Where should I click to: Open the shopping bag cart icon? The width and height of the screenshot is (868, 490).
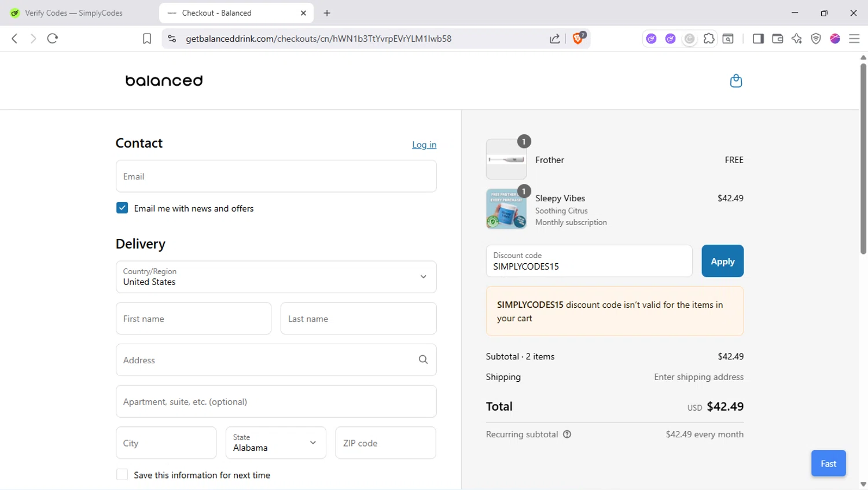pos(736,80)
